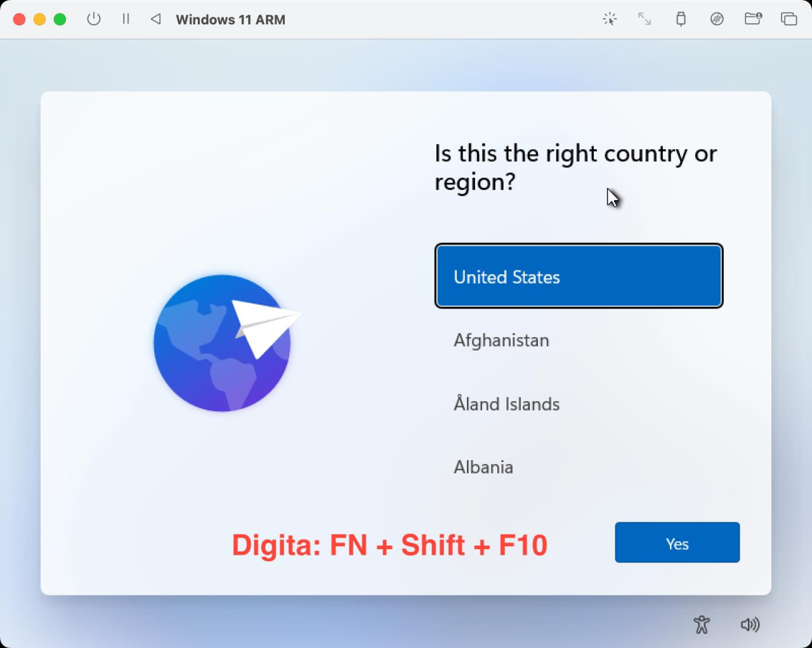This screenshot has width=812, height=648.
Task: Close the Windows 11 ARM window
Action: coord(19,19)
